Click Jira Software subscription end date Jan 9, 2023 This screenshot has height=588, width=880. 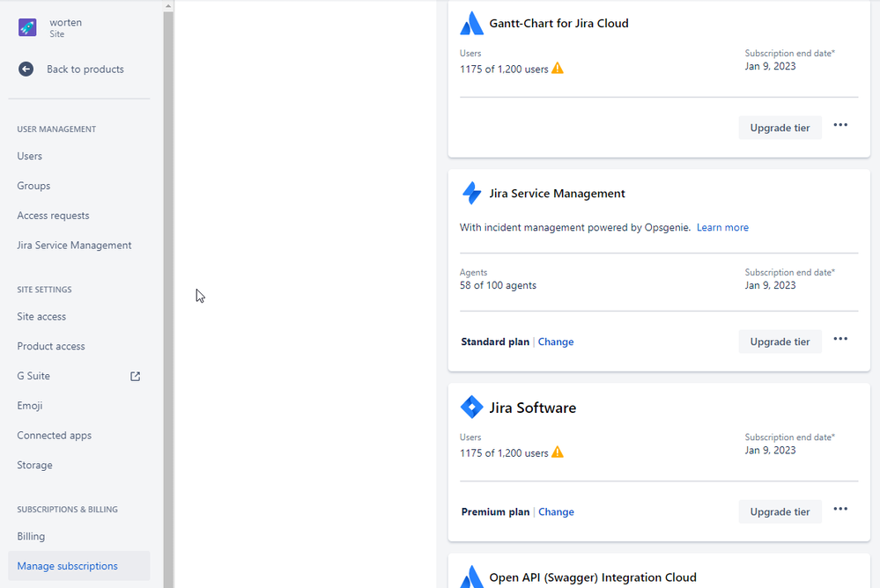[770, 450]
